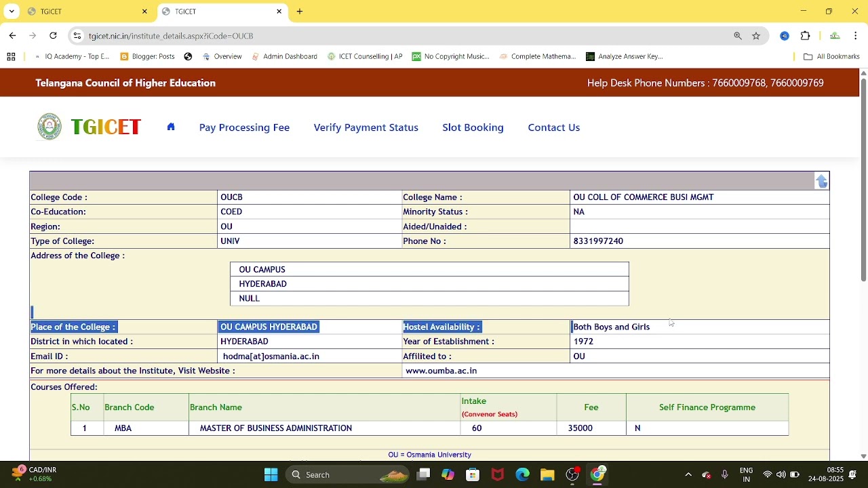868x488 pixels.
Task: Click the OUCB college code value
Action: click(231, 197)
